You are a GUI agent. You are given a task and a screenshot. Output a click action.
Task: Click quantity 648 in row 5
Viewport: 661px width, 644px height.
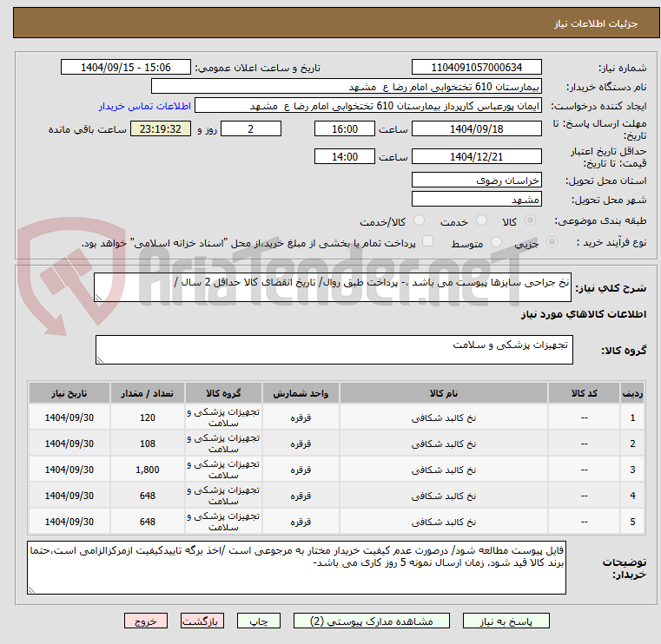click(148, 522)
